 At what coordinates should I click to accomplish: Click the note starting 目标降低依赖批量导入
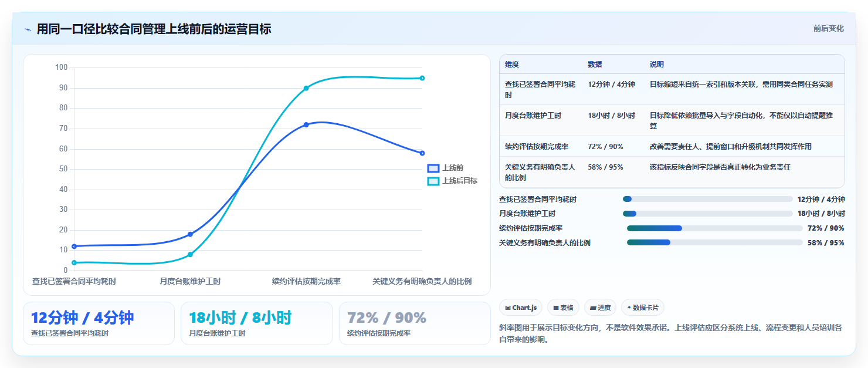click(x=744, y=120)
